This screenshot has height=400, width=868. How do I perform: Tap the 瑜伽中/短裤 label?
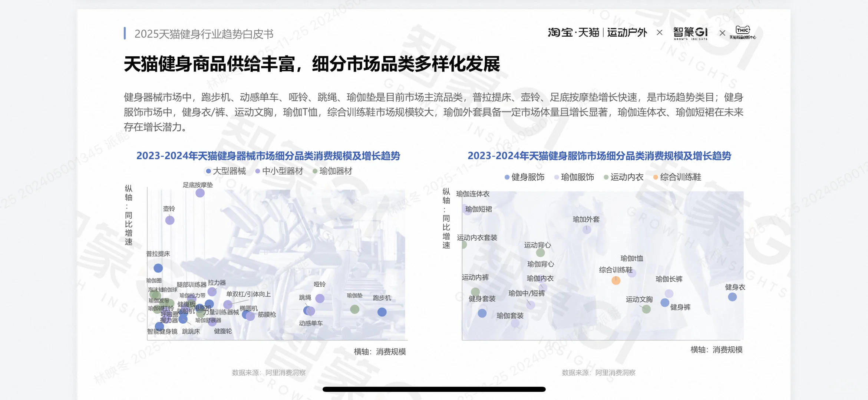pos(527,293)
